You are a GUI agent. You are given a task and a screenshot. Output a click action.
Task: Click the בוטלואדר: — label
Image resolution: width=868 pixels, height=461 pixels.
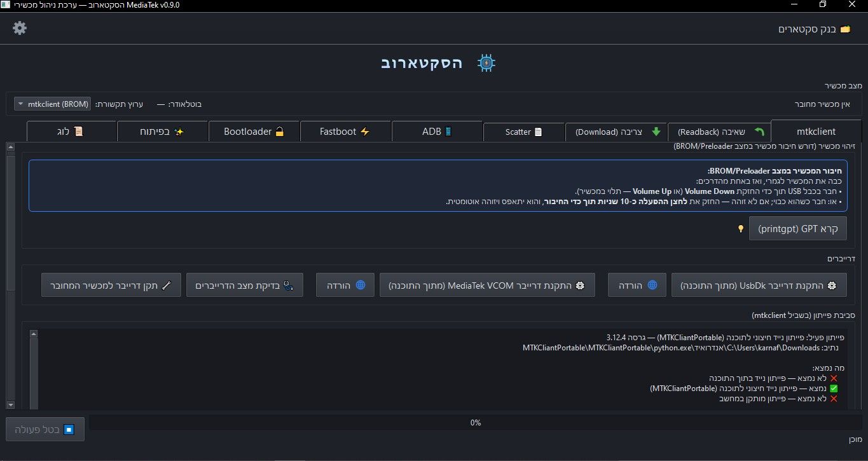coord(179,104)
